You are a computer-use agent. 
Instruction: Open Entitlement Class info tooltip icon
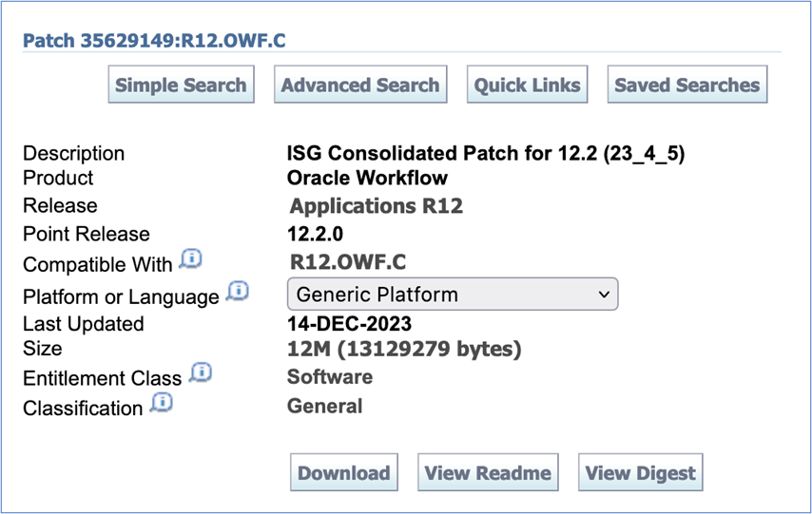point(200,373)
